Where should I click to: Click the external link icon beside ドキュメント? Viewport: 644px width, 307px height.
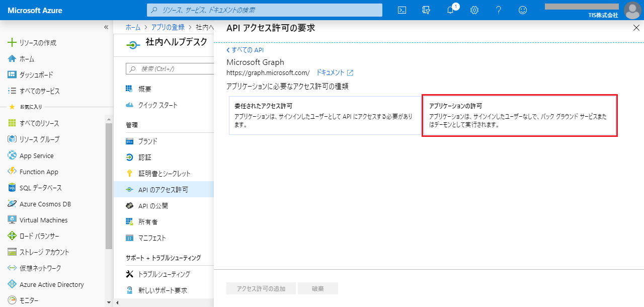[350, 73]
